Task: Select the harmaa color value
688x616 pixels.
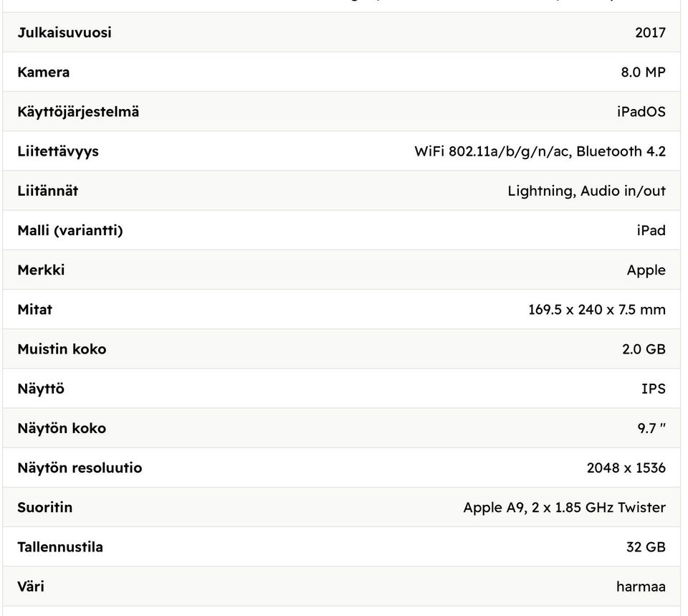Action: (x=641, y=587)
